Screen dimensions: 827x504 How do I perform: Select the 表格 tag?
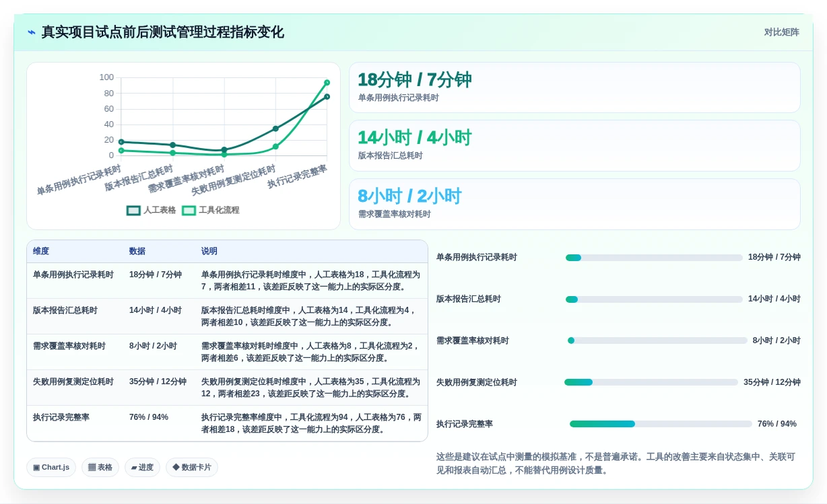(x=100, y=467)
